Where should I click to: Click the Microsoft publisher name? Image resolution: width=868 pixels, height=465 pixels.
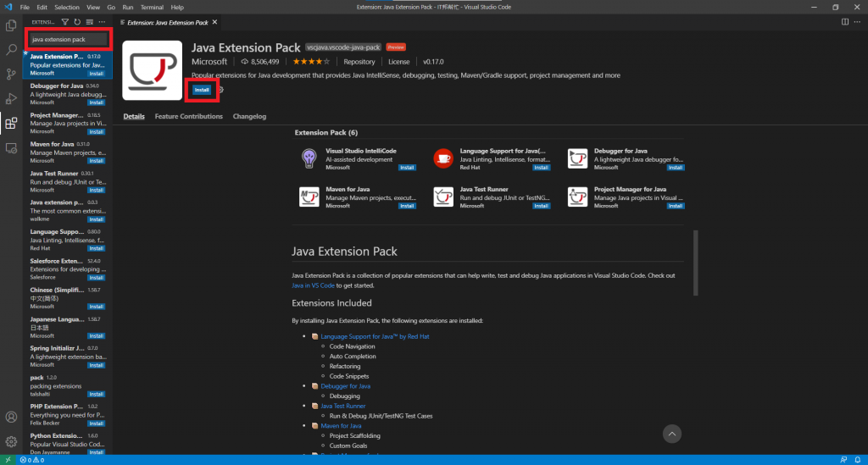click(209, 62)
